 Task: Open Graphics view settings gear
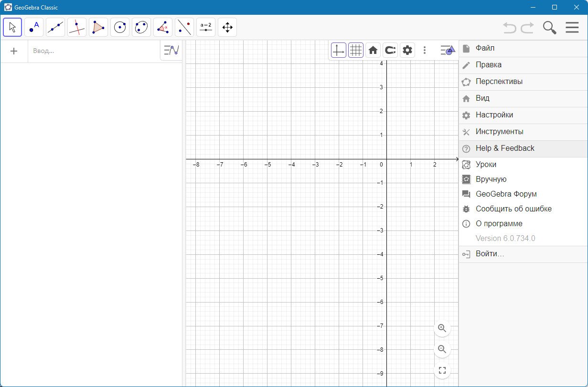[x=407, y=50]
